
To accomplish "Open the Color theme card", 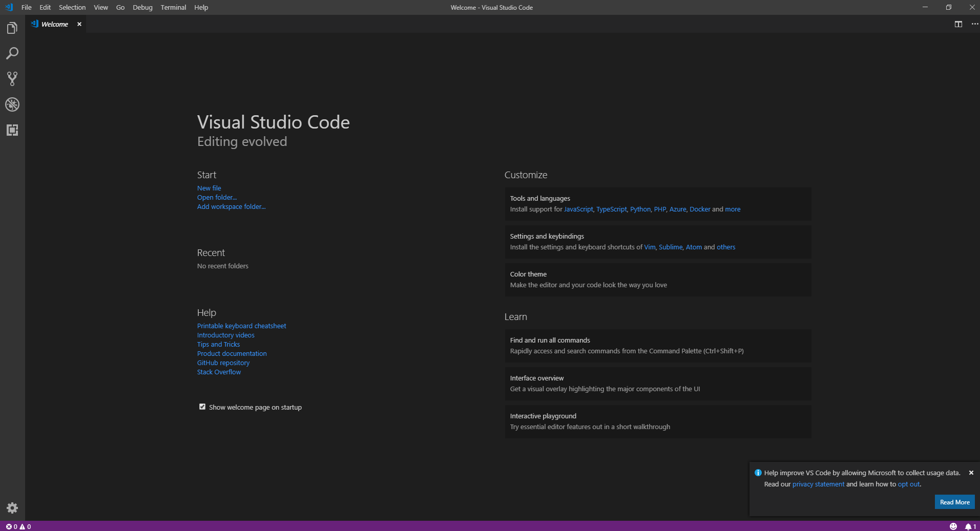I will coord(658,280).
